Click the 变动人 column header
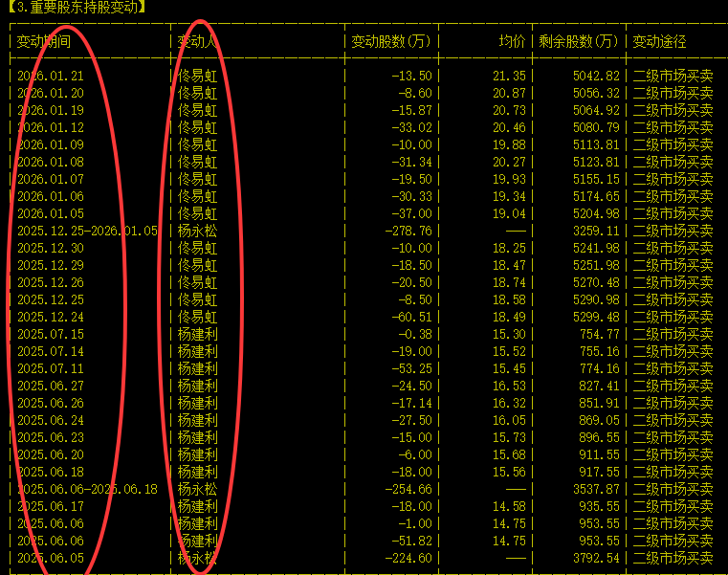728x575 pixels. 197,42
